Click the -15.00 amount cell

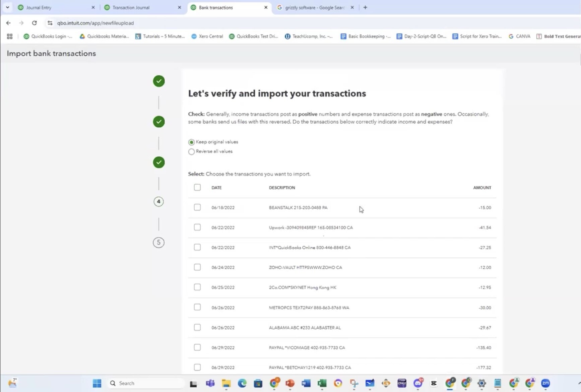pyautogui.click(x=485, y=208)
